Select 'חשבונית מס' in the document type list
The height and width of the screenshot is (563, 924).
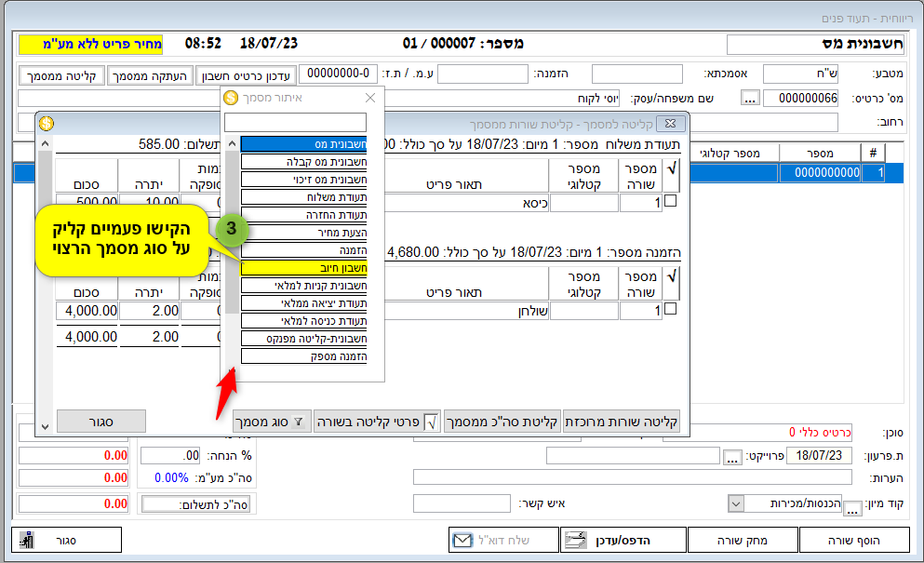tap(303, 144)
